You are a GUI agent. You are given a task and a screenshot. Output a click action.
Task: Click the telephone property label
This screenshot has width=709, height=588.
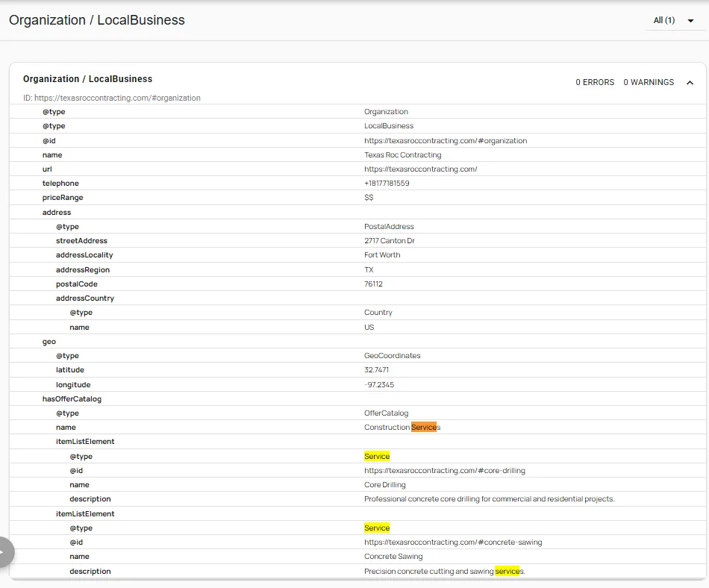tap(60, 184)
